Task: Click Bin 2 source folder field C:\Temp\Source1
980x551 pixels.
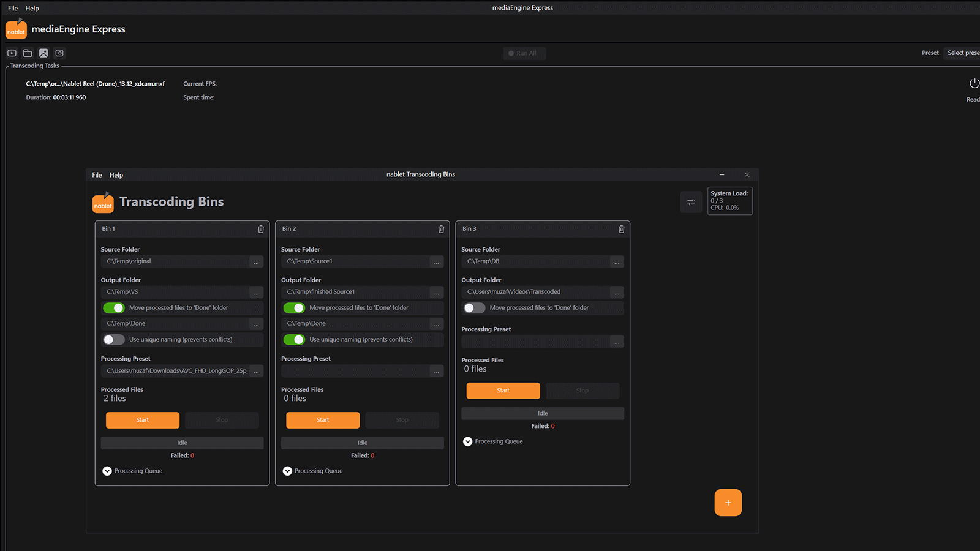Action: click(x=355, y=262)
